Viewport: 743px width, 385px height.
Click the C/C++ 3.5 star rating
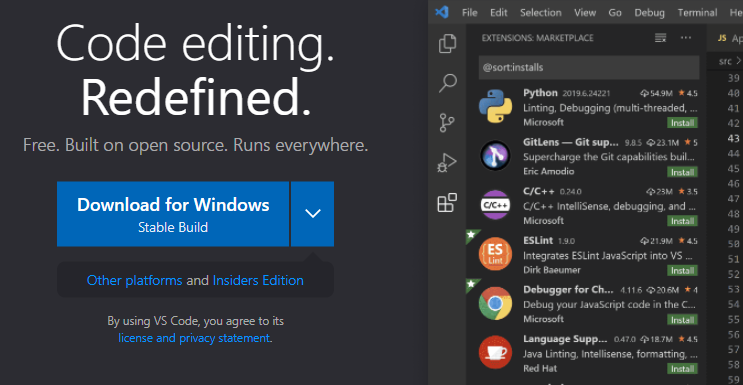tap(688, 192)
